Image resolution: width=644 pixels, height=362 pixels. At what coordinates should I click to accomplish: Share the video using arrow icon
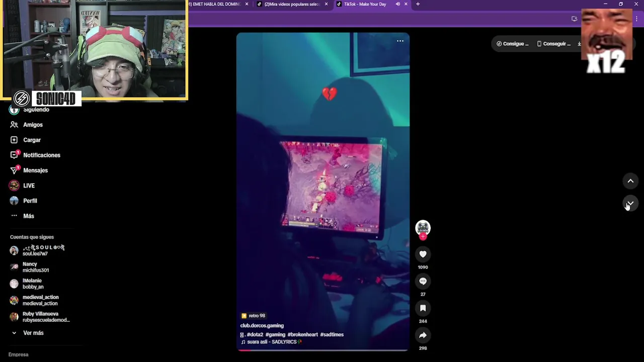click(x=423, y=335)
